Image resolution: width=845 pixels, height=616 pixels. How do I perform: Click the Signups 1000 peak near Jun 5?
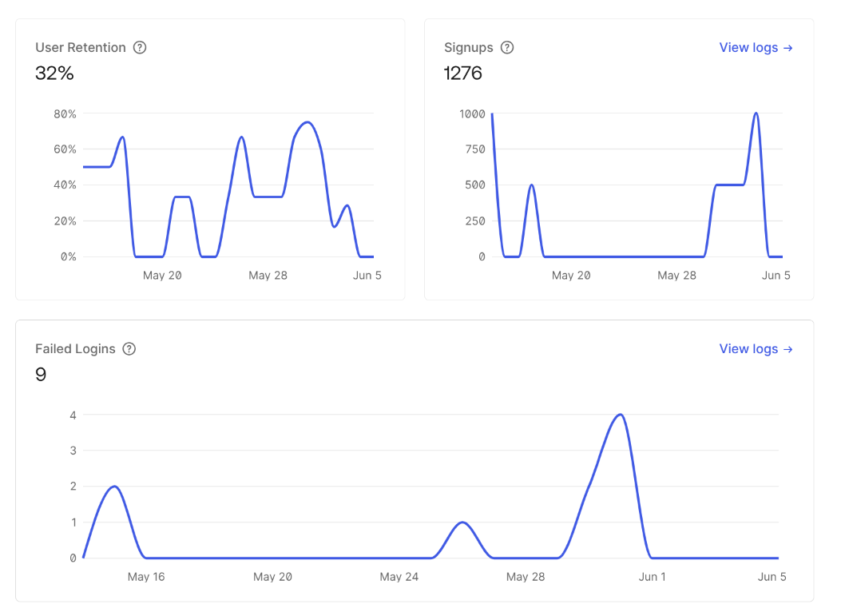click(x=756, y=113)
